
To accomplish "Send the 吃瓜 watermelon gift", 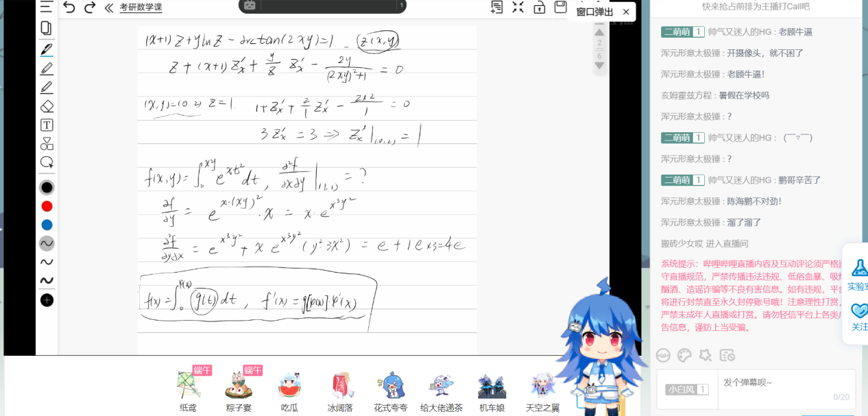I will point(289,391).
